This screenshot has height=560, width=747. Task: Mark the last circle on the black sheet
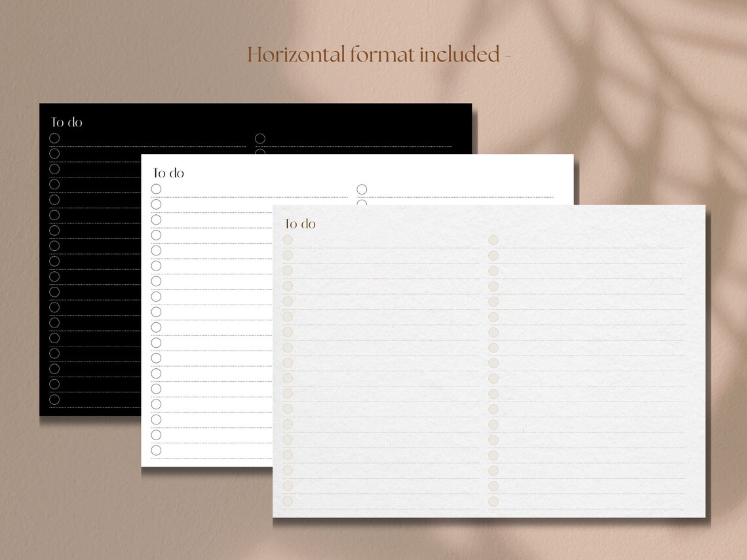tap(54, 400)
